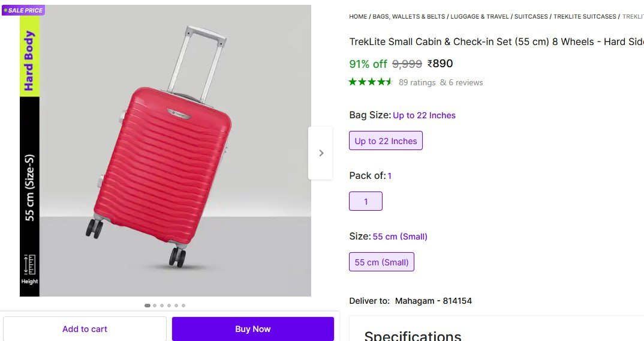Go to the second carousel dot

click(155, 306)
